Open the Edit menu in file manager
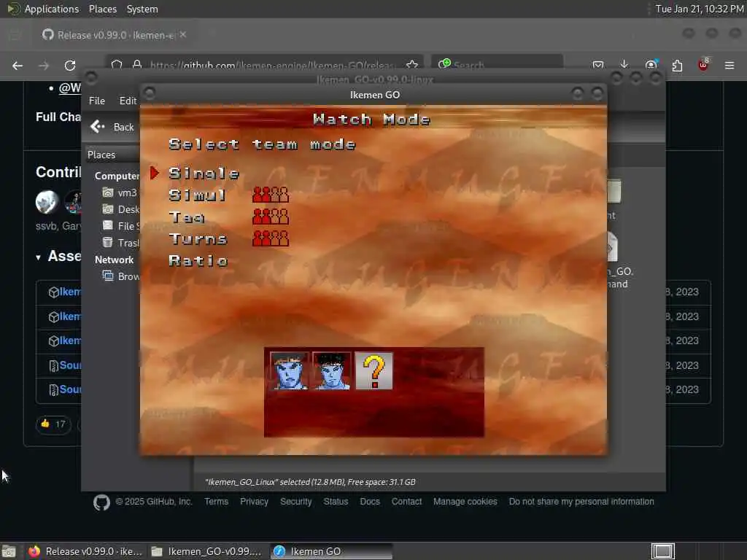Image resolution: width=747 pixels, height=560 pixels. coord(127,101)
